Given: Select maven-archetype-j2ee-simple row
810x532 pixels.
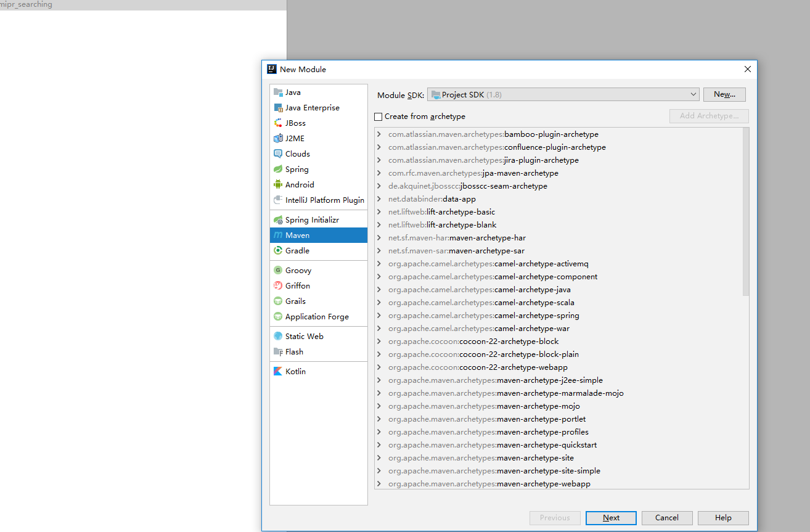Looking at the screenshot, I should point(558,380).
